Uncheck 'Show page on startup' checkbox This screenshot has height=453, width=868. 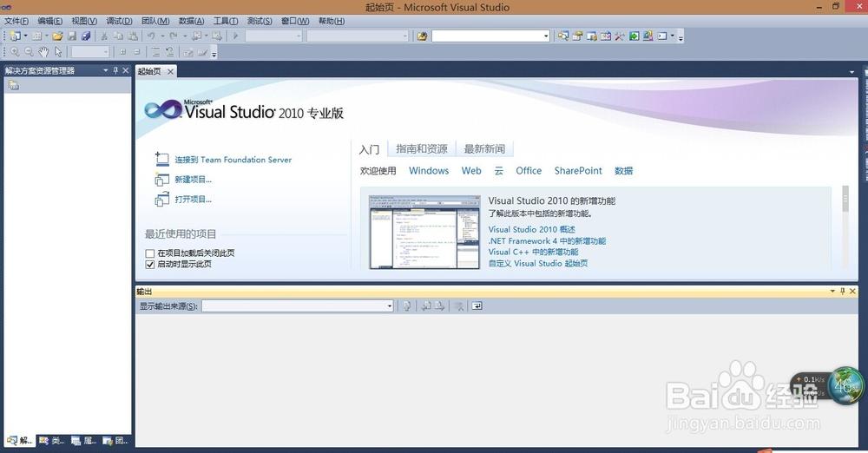(x=149, y=264)
